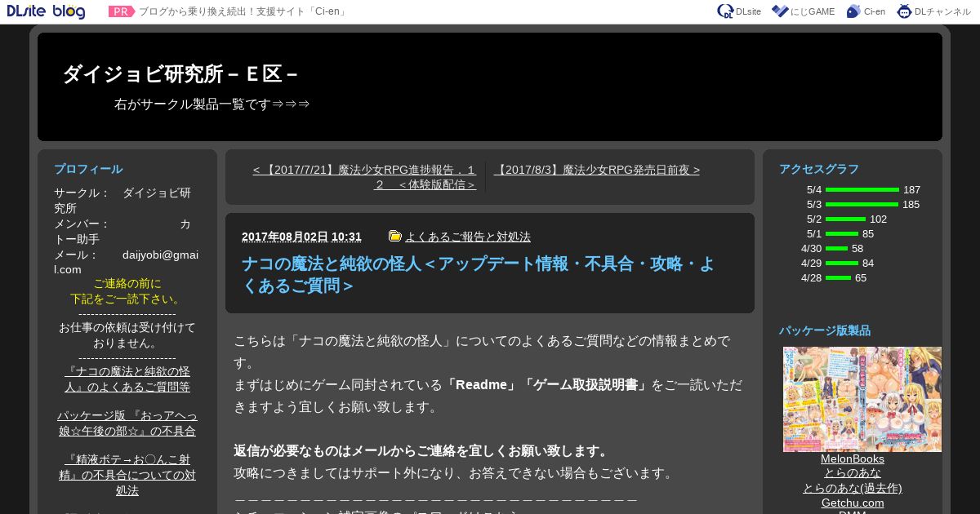Click the package products thumbnail image
Screen dimensions: 980x514
pos(862,399)
